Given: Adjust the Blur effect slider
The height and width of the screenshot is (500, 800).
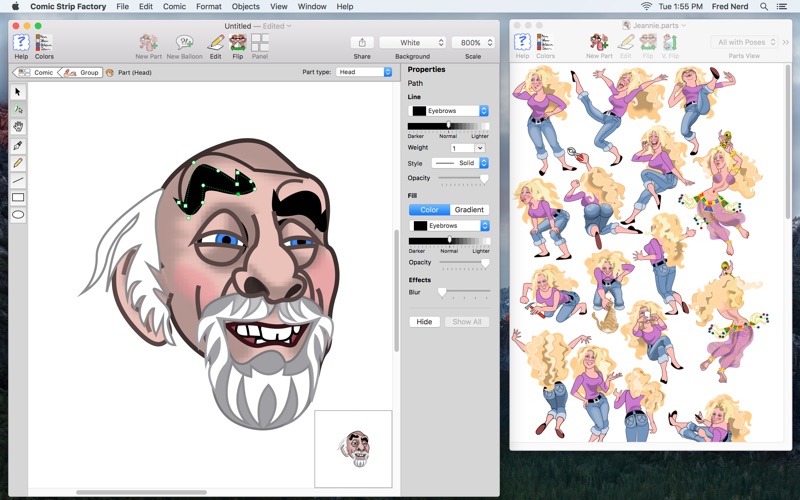Looking at the screenshot, I should click(x=464, y=292).
